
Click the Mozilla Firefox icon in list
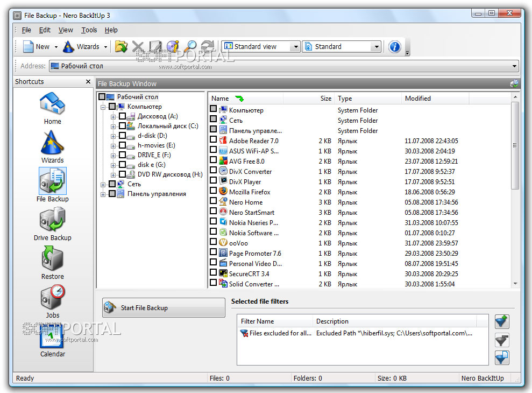pyautogui.click(x=223, y=191)
